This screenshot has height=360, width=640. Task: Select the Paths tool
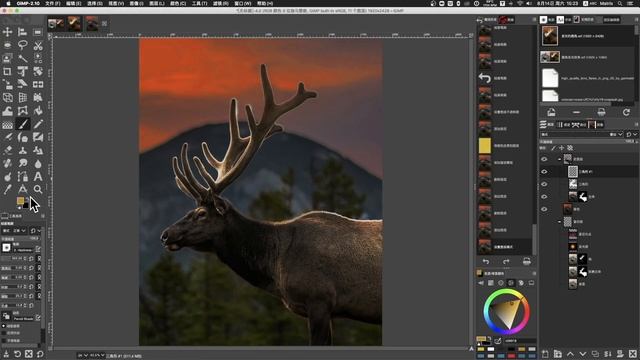(22, 176)
